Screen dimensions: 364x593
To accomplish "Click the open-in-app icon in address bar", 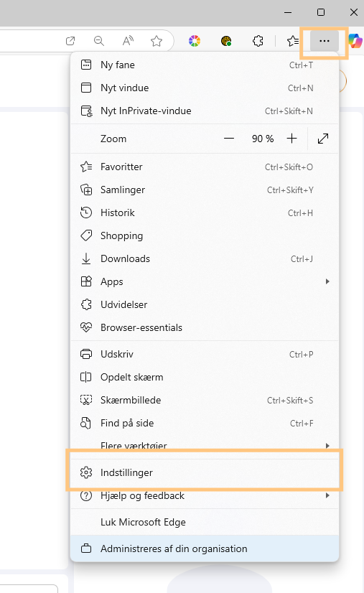I will (x=70, y=41).
